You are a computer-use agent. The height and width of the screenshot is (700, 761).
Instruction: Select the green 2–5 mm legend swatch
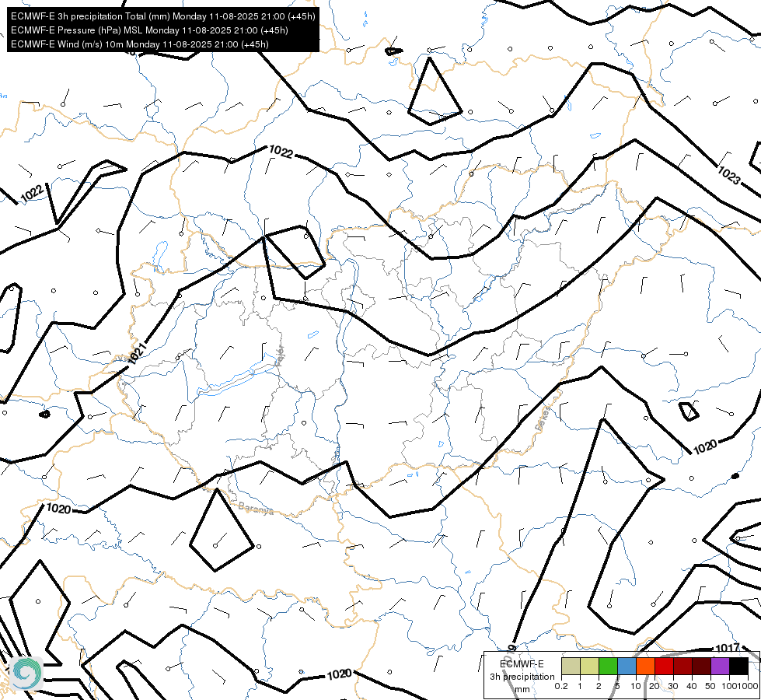pos(608,666)
